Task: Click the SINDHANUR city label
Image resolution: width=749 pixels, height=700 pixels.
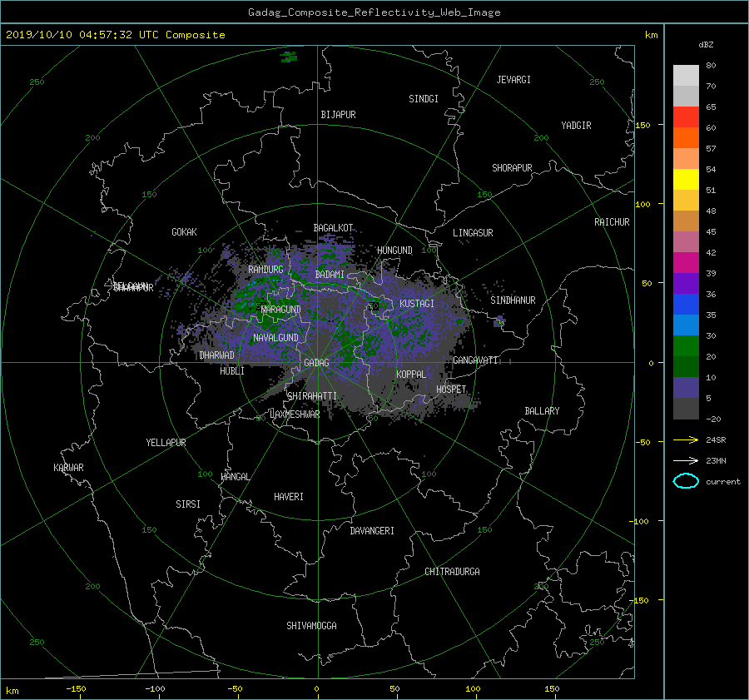Action: 513,300
